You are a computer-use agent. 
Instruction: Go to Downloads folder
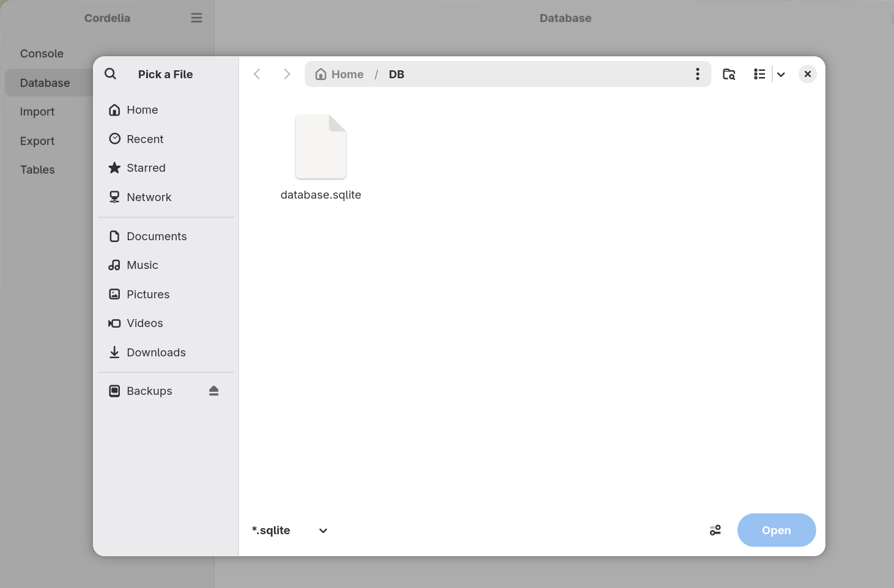click(166, 352)
